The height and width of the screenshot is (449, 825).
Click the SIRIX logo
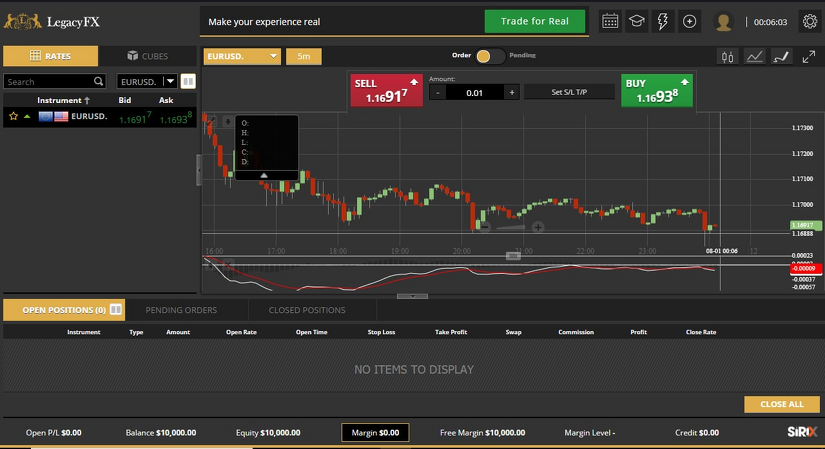(x=802, y=432)
